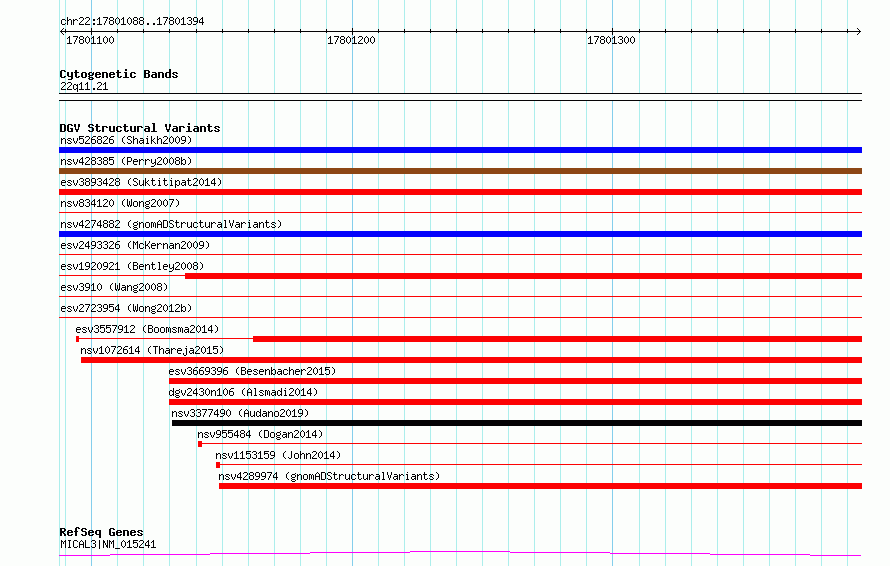Click the 17801200 ruler position label
The height and width of the screenshot is (566, 890).
click(x=351, y=40)
